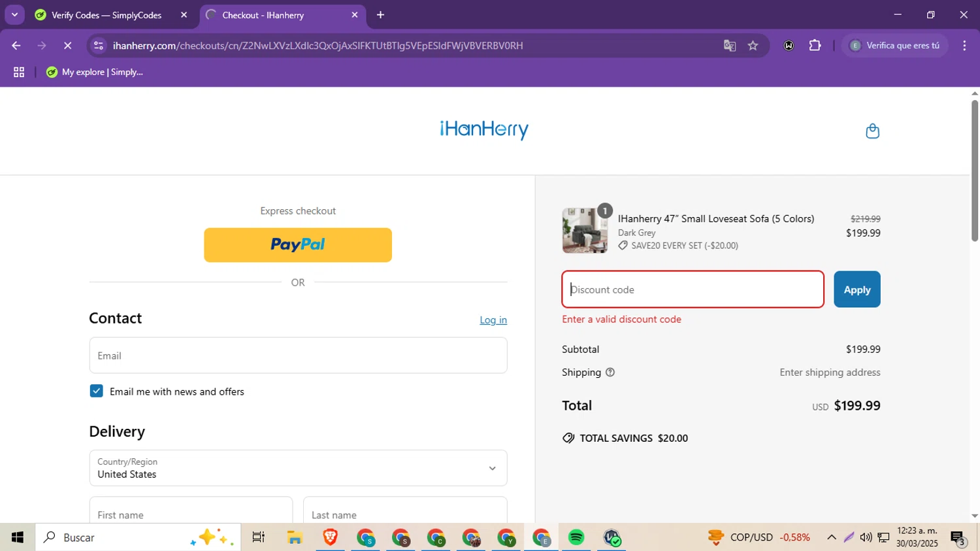Image resolution: width=980 pixels, height=551 pixels.
Task: Open the Verifica que eres tú profile button
Action: 895,46
